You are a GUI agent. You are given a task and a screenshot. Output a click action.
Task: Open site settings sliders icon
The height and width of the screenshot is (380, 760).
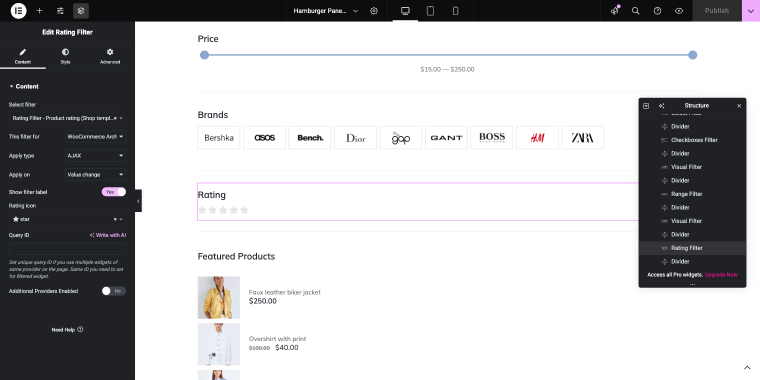pos(60,11)
